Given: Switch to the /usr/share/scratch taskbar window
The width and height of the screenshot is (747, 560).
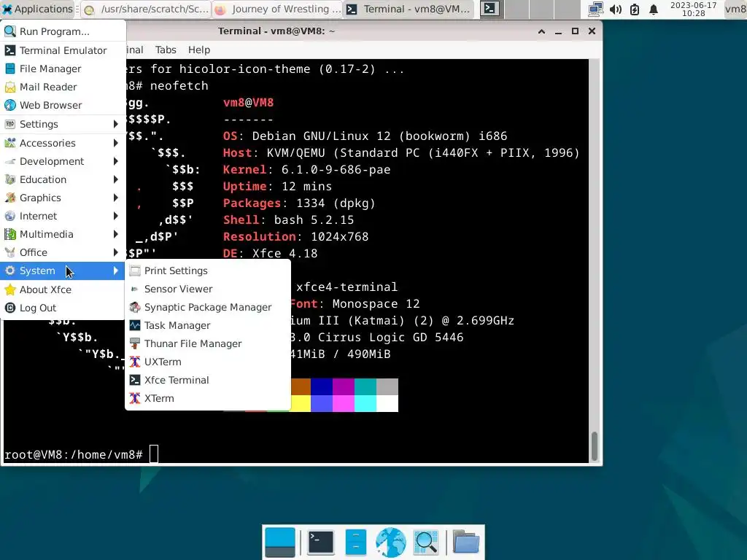Looking at the screenshot, I should (146, 9).
